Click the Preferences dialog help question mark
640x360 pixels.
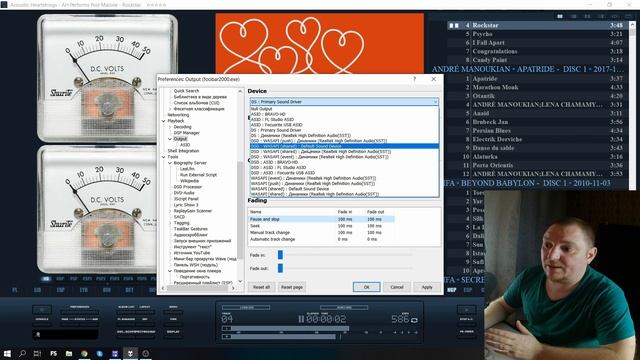click(415, 79)
